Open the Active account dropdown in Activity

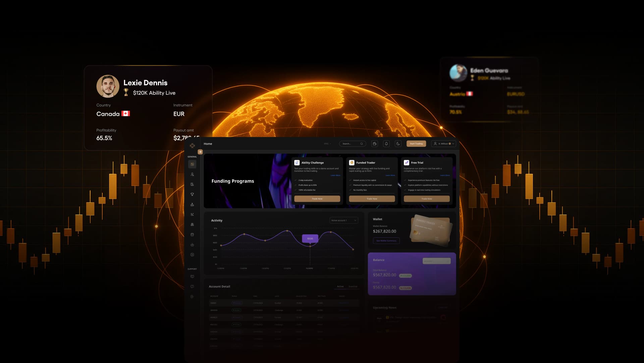[343, 220]
